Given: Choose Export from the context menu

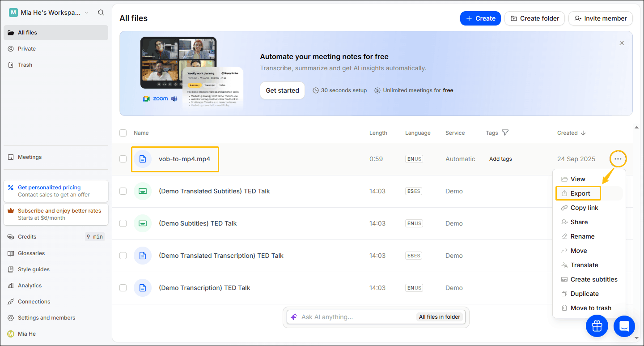Looking at the screenshot, I should [x=580, y=193].
